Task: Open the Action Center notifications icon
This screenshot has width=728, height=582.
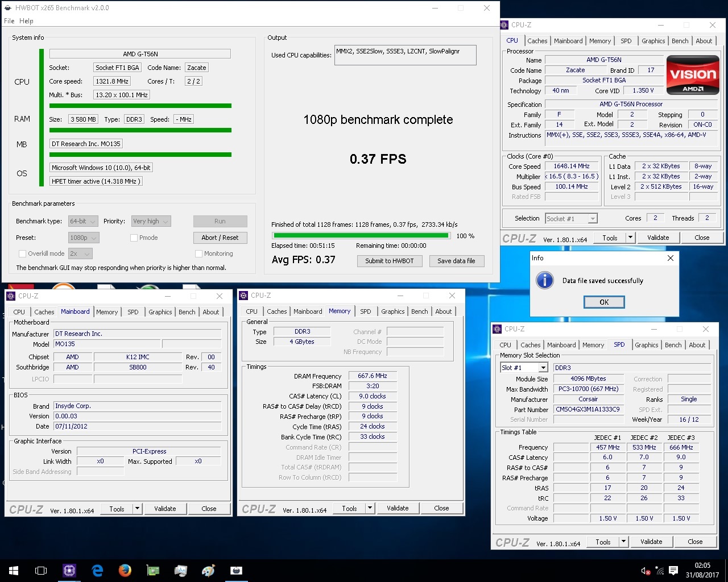Action: (673, 571)
